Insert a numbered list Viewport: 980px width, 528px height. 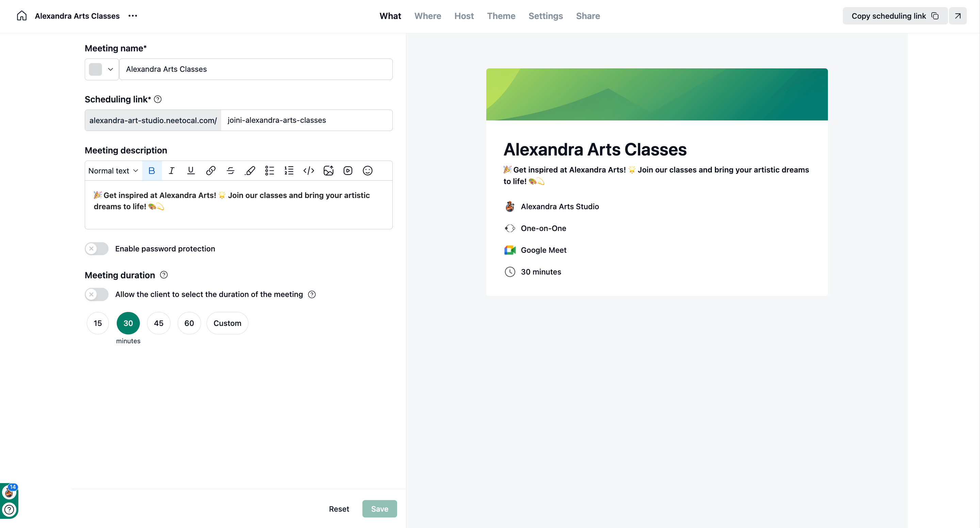[289, 171]
